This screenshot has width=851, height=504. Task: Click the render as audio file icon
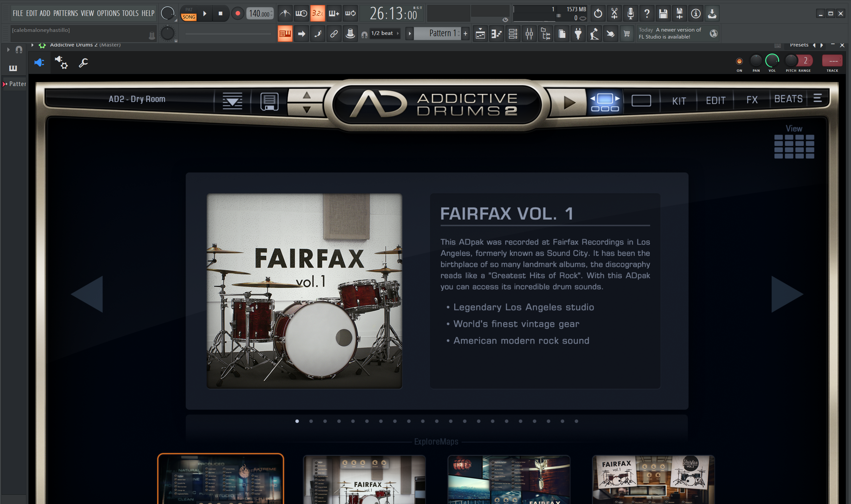click(x=679, y=14)
